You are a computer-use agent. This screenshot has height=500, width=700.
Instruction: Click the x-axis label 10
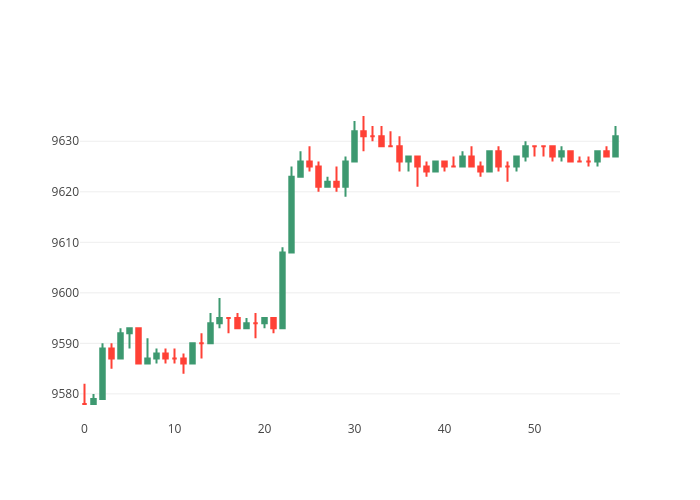tap(174, 429)
